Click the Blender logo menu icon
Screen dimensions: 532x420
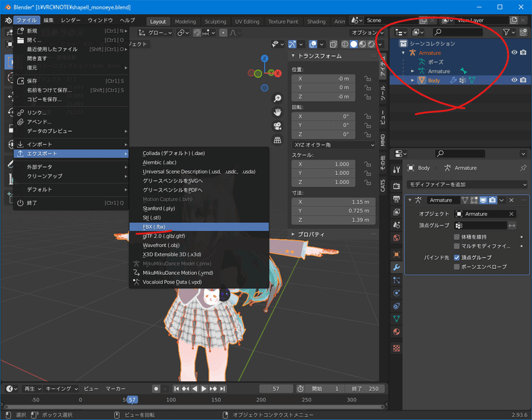point(8,21)
